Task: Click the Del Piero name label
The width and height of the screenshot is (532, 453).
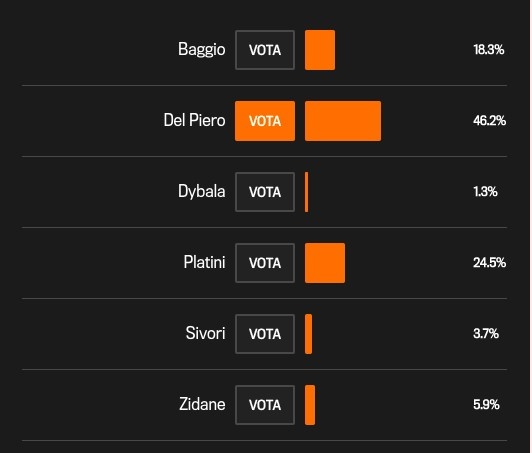Action: click(x=194, y=120)
